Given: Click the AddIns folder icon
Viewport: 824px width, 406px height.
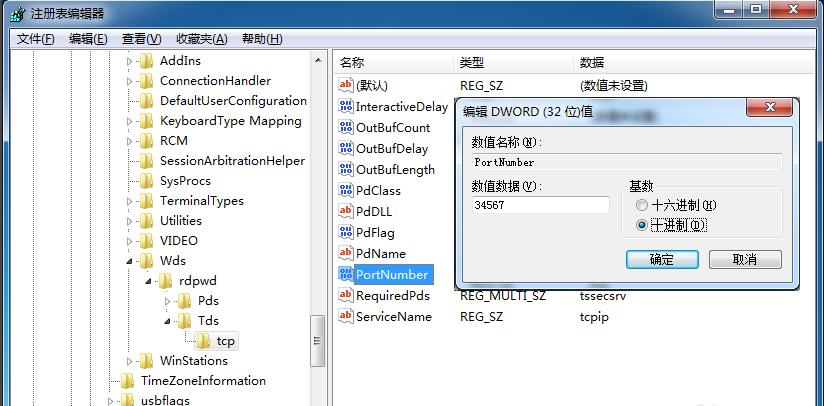Looking at the screenshot, I should click(x=147, y=61).
